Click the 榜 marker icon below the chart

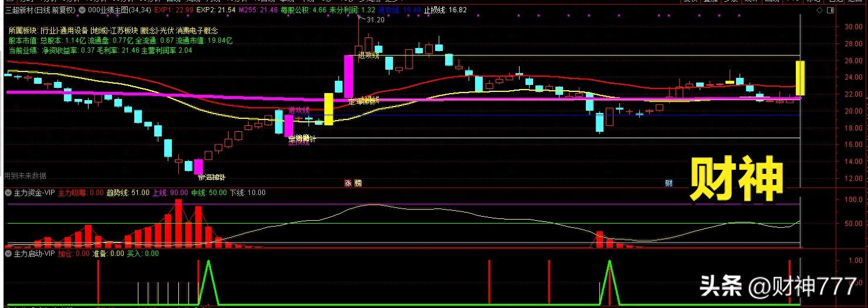pyautogui.click(x=358, y=183)
